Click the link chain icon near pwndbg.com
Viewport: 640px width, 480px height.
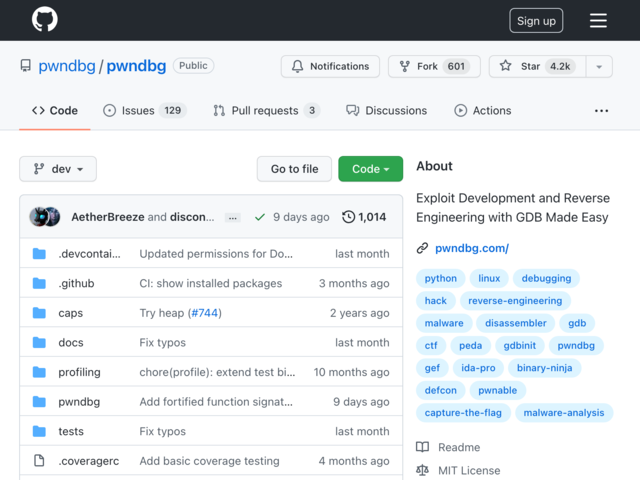(x=422, y=248)
